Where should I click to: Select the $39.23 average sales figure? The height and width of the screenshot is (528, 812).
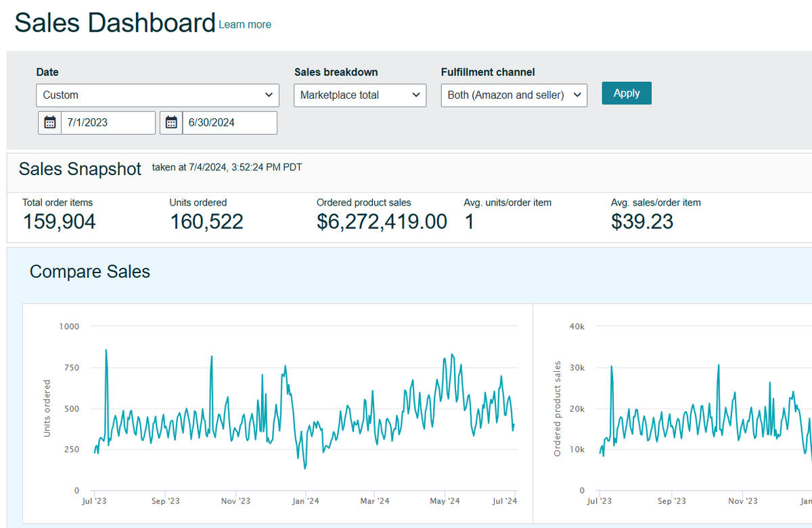click(x=642, y=222)
